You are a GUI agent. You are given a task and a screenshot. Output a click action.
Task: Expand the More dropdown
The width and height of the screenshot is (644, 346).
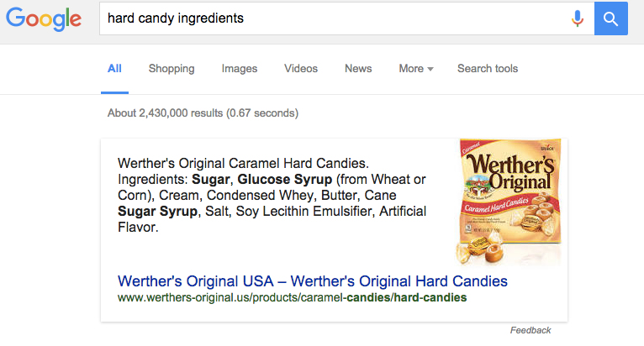(x=416, y=69)
